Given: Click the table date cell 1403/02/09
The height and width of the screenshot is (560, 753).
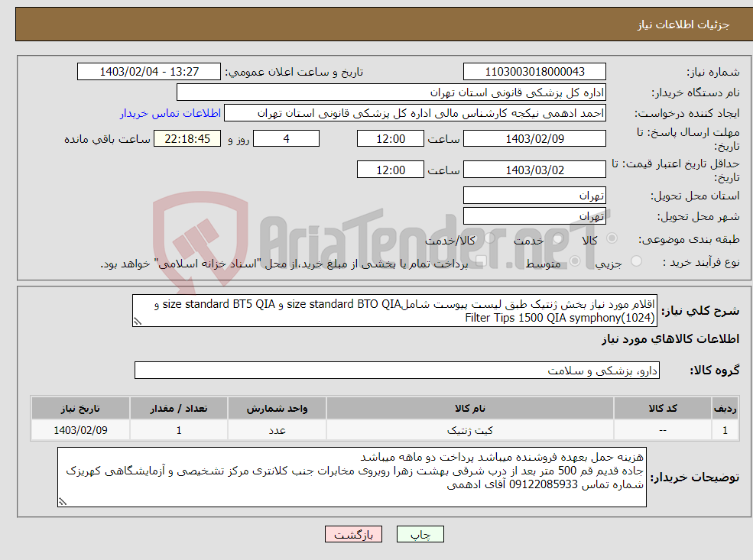Looking at the screenshot, I should click(x=80, y=430).
